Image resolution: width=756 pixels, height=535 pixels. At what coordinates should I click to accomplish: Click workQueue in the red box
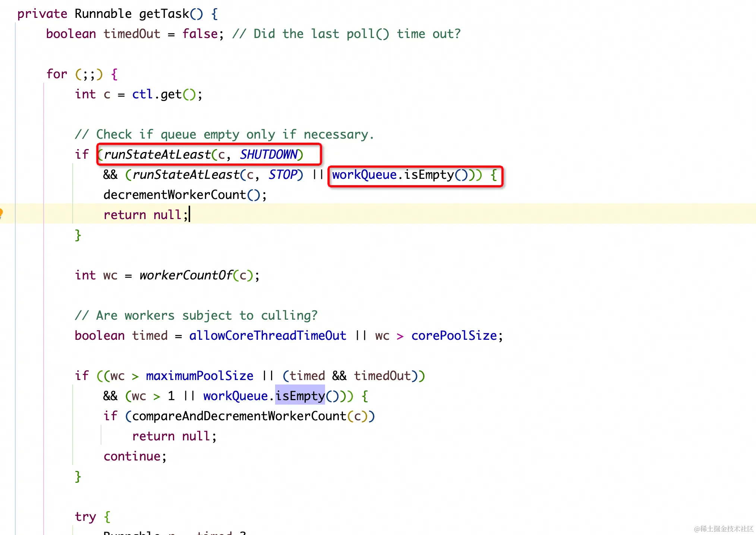click(x=364, y=175)
